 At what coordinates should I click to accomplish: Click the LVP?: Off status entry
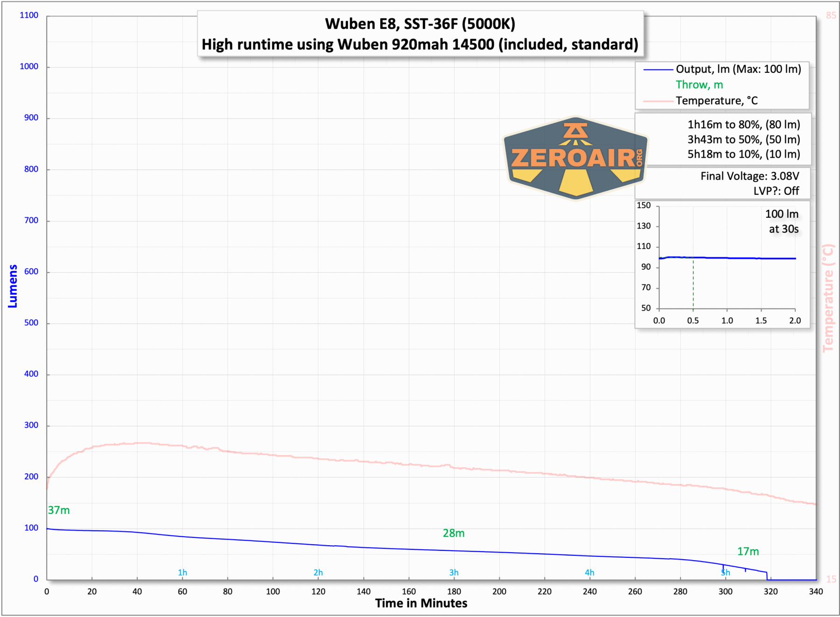pos(776,191)
